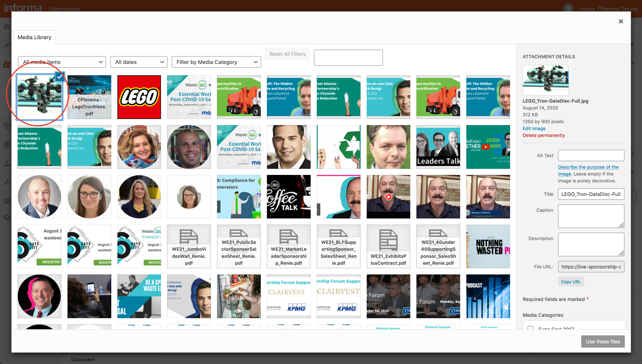Screen dimensions: 642x364
Task: Select the Michael E. Hoffman captioned thumbnail
Action: click(488, 197)
